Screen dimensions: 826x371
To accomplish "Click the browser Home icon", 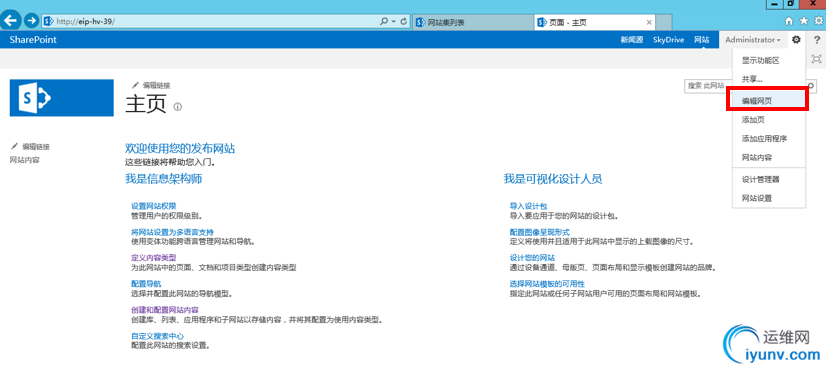I will coord(789,21).
